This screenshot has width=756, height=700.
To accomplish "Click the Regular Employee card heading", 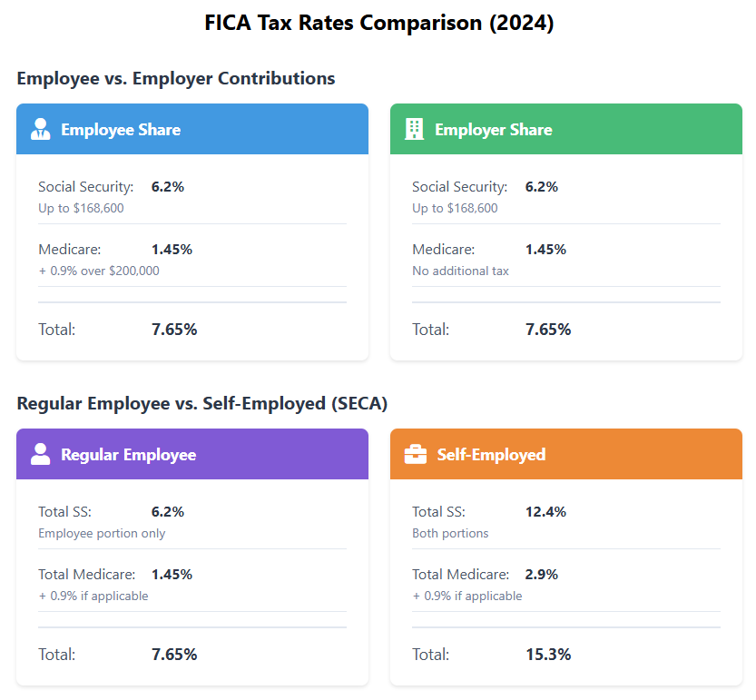I will tap(128, 455).
